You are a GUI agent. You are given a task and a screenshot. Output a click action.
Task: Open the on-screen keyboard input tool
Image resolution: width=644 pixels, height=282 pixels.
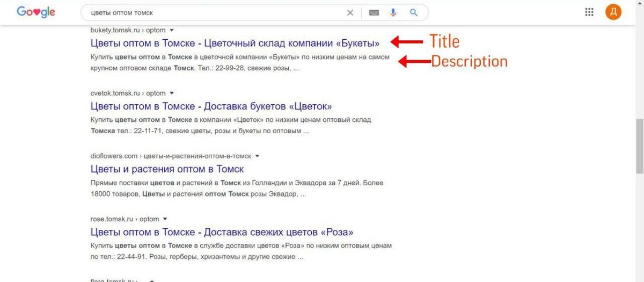click(374, 12)
